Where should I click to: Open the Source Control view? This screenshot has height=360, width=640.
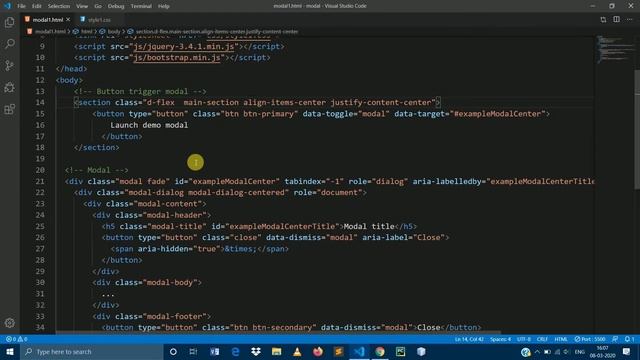(x=9, y=65)
